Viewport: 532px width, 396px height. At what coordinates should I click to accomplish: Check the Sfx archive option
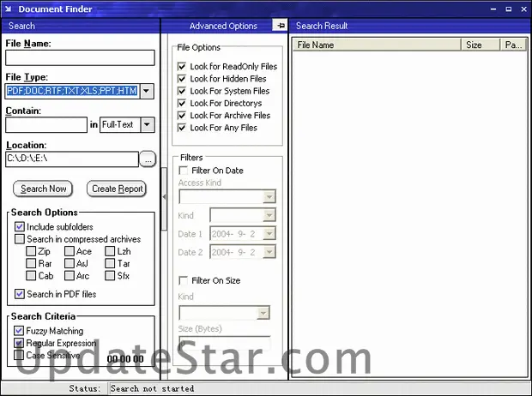point(110,276)
